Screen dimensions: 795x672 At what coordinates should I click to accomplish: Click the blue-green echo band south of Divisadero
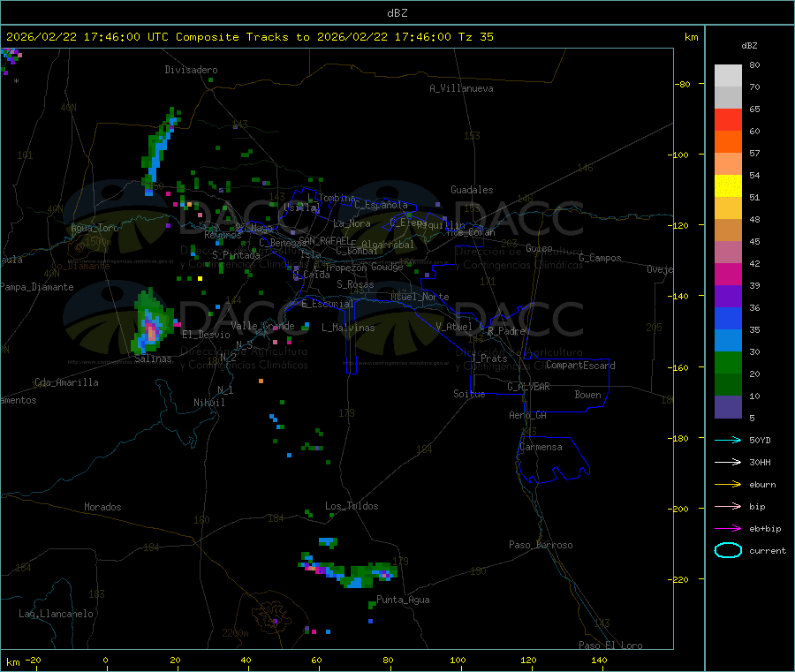coord(160,151)
